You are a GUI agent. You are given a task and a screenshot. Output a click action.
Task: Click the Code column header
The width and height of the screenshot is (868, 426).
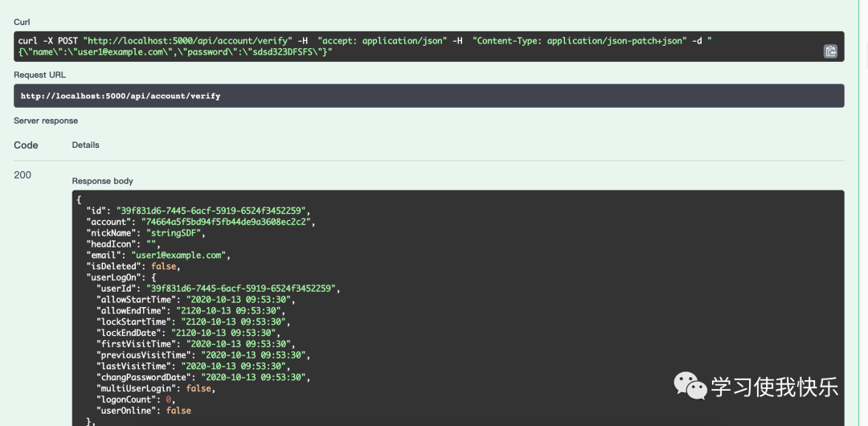pyautogui.click(x=26, y=145)
